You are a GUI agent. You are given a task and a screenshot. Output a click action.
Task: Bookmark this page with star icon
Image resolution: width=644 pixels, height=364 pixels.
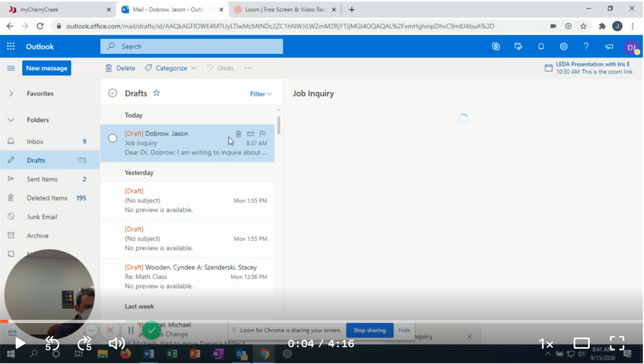click(x=583, y=26)
